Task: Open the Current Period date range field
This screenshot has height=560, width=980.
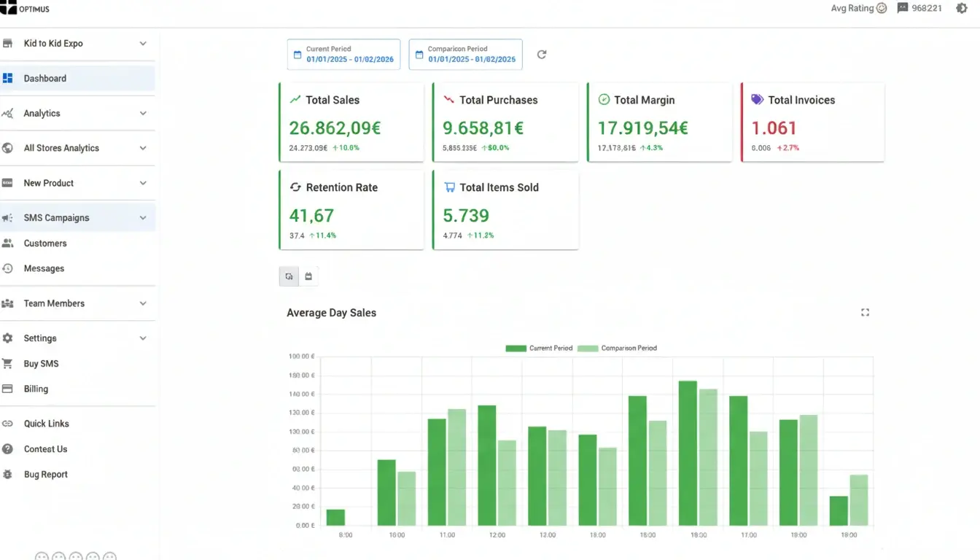Action: (x=343, y=55)
